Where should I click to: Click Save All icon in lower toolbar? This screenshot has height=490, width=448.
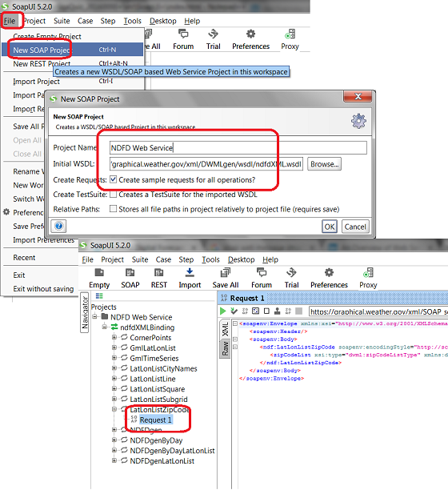coord(225,272)
